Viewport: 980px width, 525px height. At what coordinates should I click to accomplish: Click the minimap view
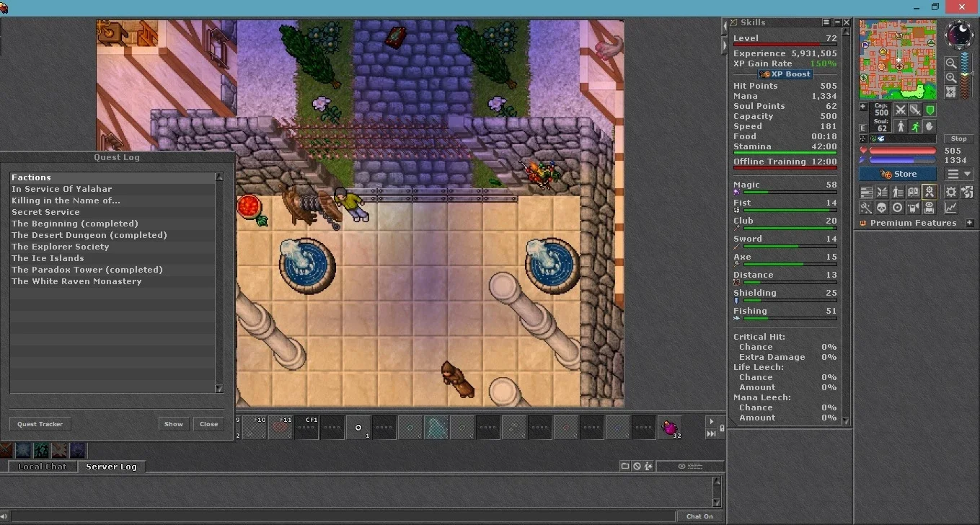click(898, 58)
